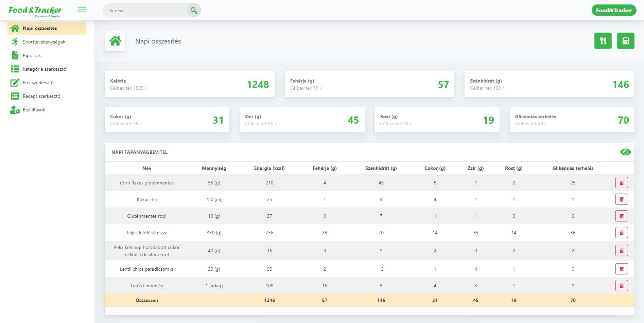
Task: Open Recept szerkesztő in sidebar
Action: (x=47, y=96)
